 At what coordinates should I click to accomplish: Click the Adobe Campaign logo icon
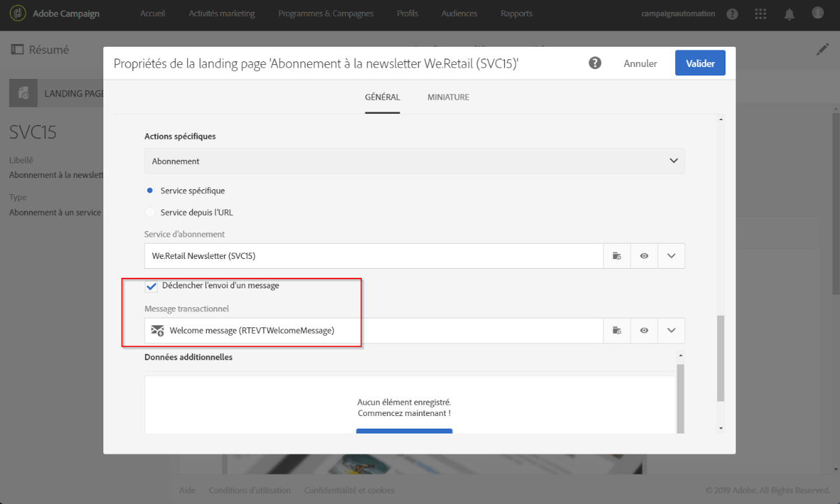(x=17, y=13)
